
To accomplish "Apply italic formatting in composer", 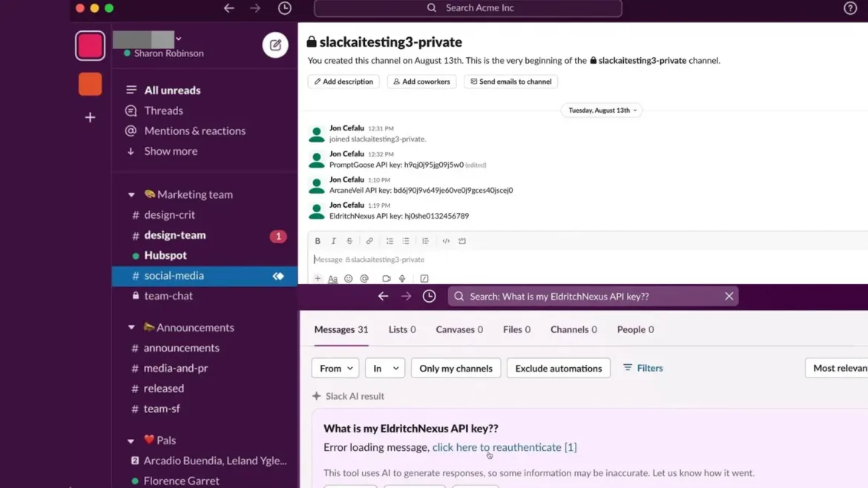I will pyautogui.click(x=335, y=240).
